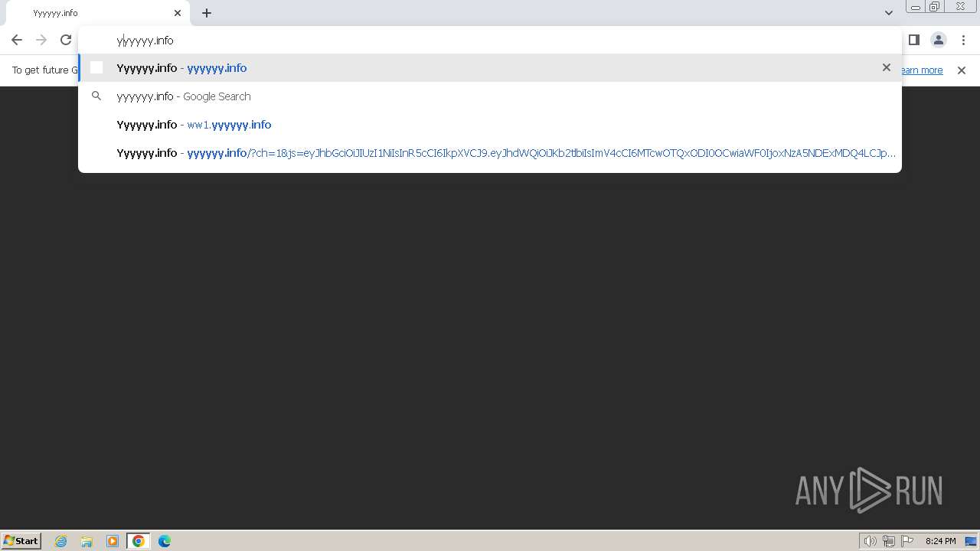The height and width of the screenshot is (551, 980).
Task: Open the tab search dropdown arrow
Action: click(889, 13)
